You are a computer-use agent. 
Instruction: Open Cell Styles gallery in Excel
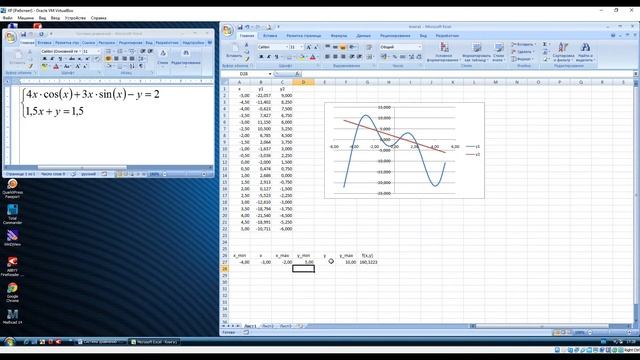pyautogui.click(x=498, y=52)
